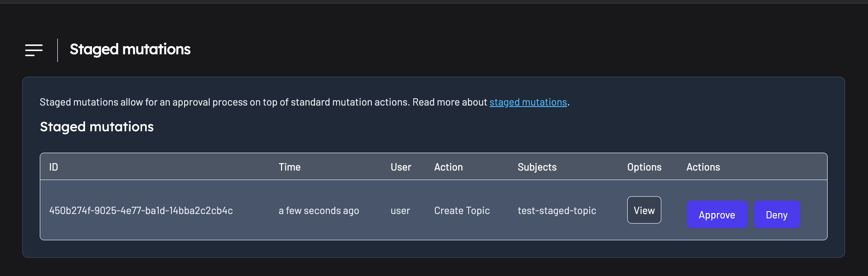The width and height of the screenshot is (868, 276).
Task: Click the Time column header
Action: pyautogui.click(x=289, y=167)
